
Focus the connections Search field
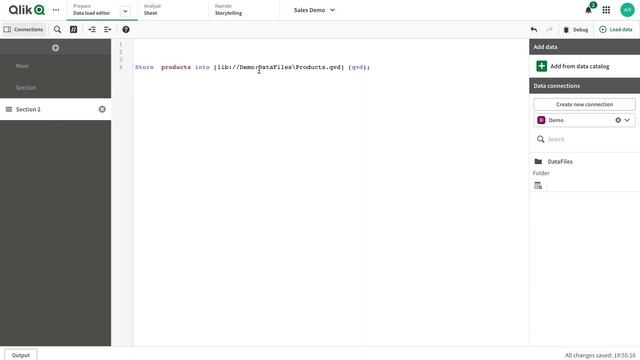(x=584, y=139)
